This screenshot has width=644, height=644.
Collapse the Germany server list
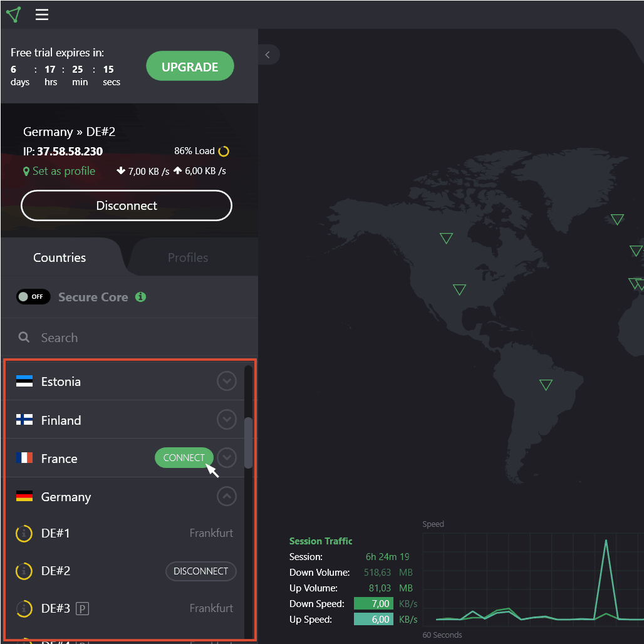(x=227, y=496)
